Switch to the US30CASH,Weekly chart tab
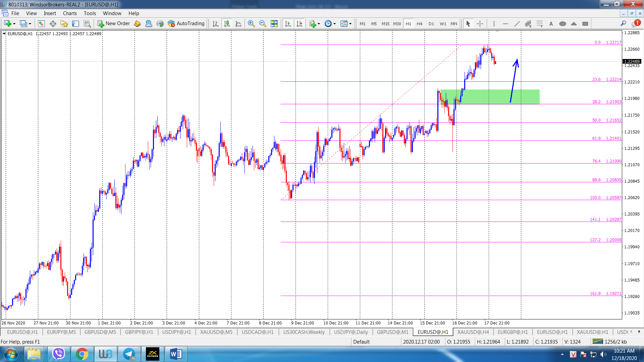The width and height of the screenshot is (644, 362). 304,332
